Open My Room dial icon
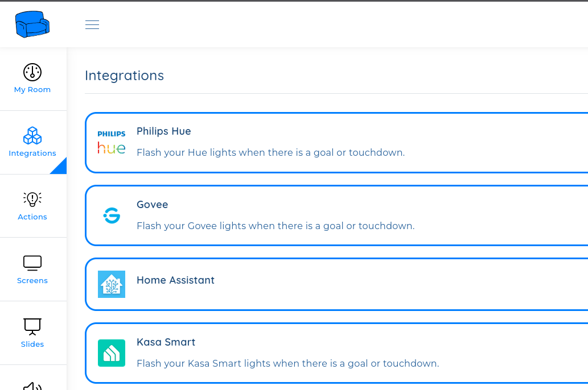588x390 pixels. (32, 72)
